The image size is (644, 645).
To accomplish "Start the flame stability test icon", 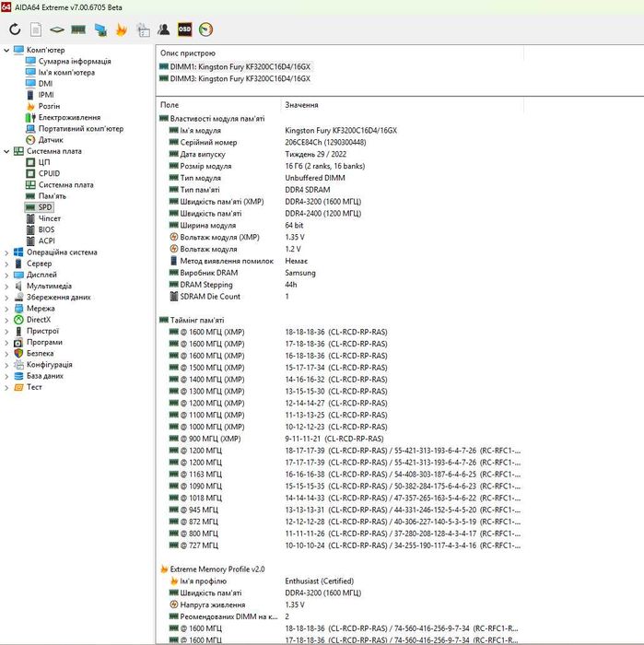I will pyautogui.click(x=122, y=29).
